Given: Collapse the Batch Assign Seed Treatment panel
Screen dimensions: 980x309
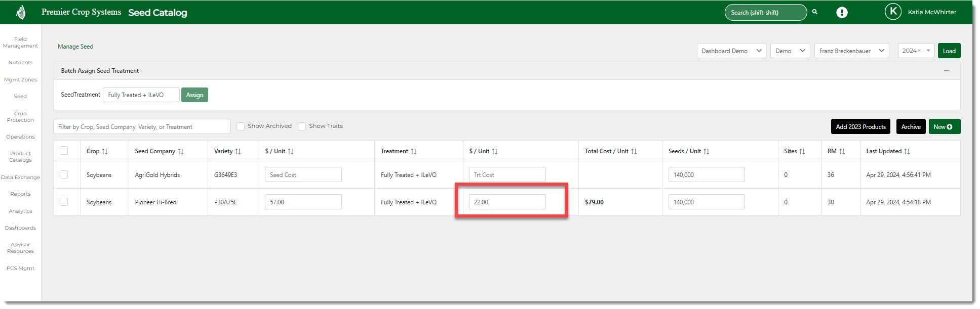Looking at the screenshot, I should (x=946, y=71).
